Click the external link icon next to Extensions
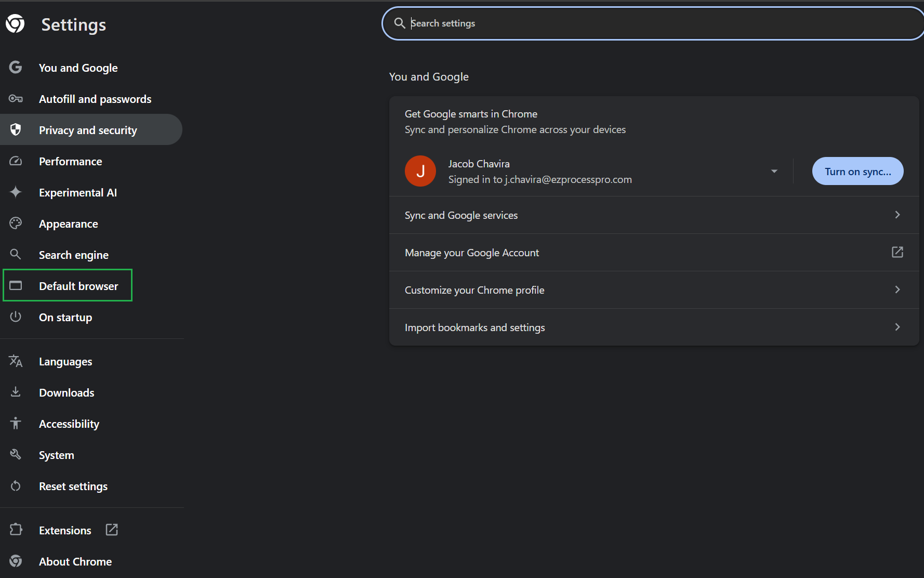The width and height of the screenshot is (924, 578). tap(112, 530)
